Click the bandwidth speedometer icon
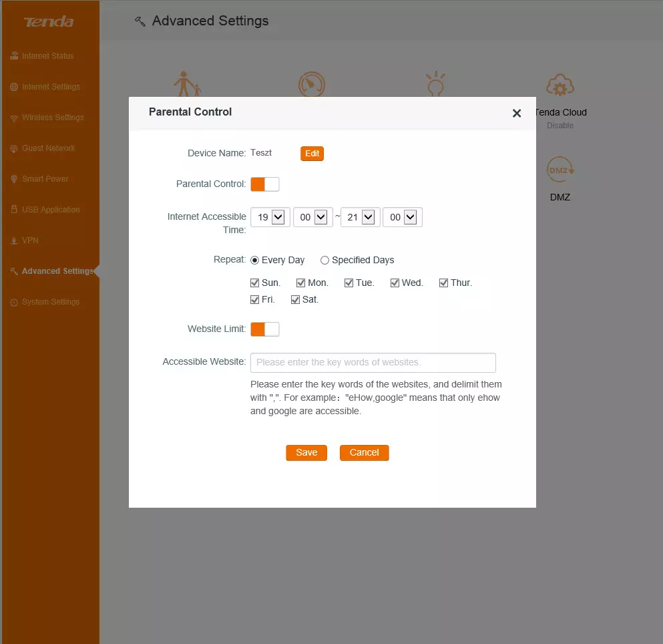663x644 pixels. [x=311, y=85]
